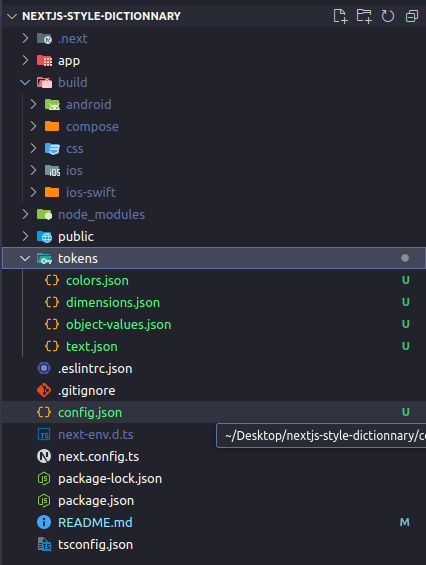The width and height of the screenshot is (426, 565).
Task: Click the JSON braces icon beside object-values.json
Action: 52,324
